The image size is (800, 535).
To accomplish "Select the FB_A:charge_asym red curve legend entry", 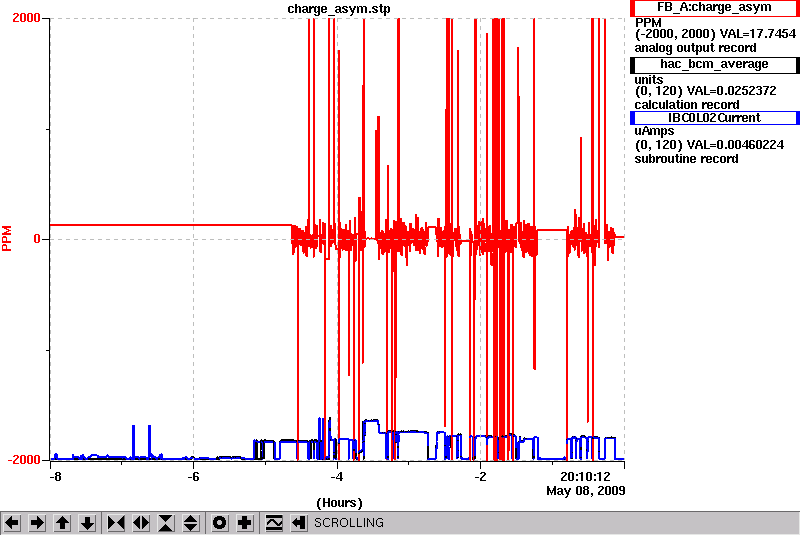I will (714, 8).
